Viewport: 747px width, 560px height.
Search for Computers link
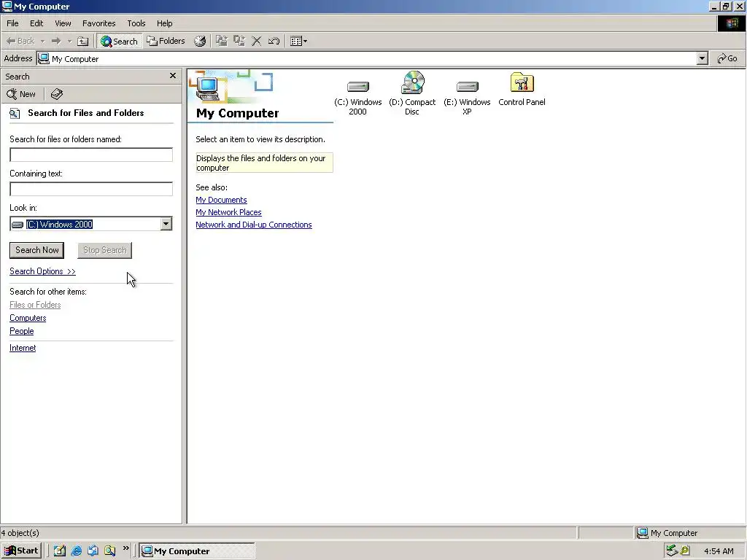28,318
